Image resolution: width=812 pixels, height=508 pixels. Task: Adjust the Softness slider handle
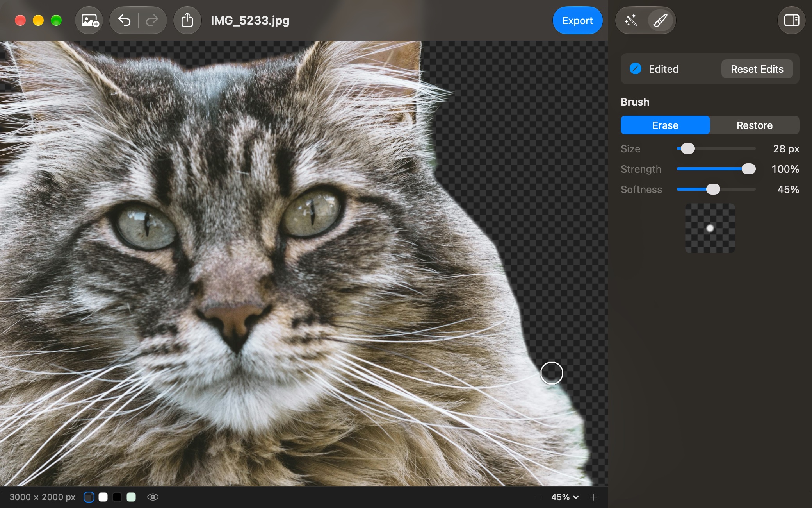[x=713, y=189]
